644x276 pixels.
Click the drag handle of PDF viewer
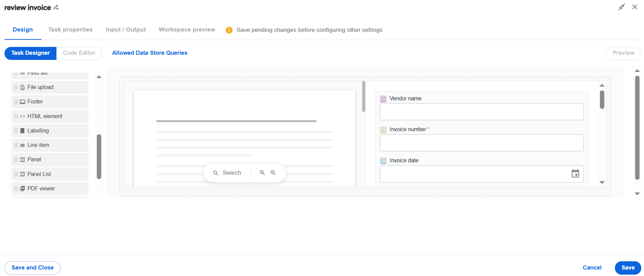point(16,189)
